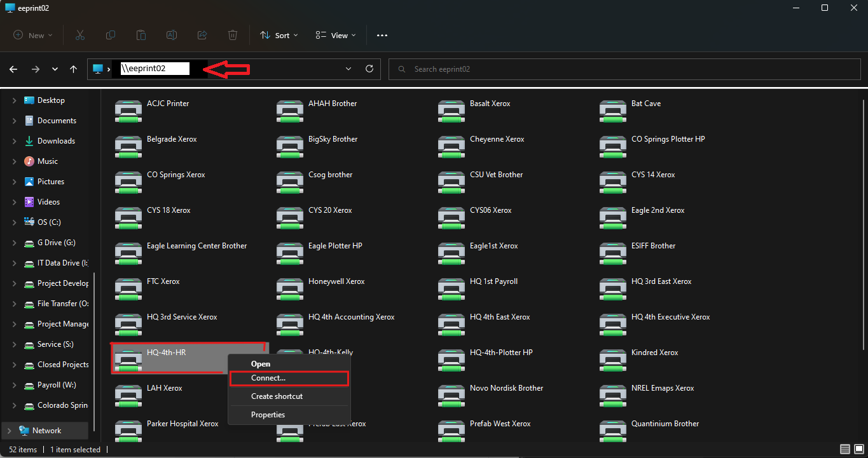Click the New button in toolbar
Screen dimensions: 868x458
click(33, 36)
